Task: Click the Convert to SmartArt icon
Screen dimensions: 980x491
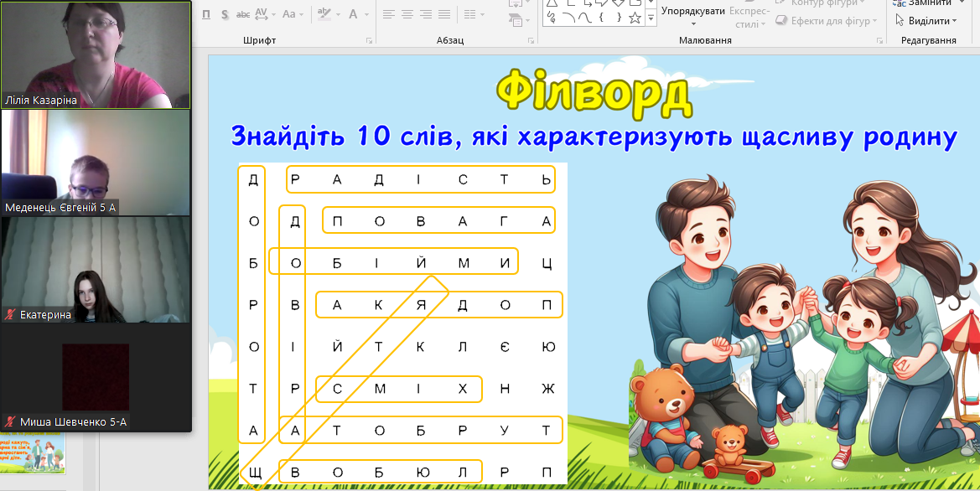Action: pos(516,21)
